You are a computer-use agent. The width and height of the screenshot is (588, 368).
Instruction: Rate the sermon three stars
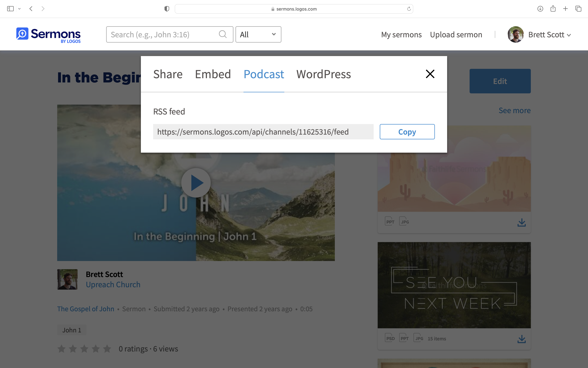click(x=84, y=349)
